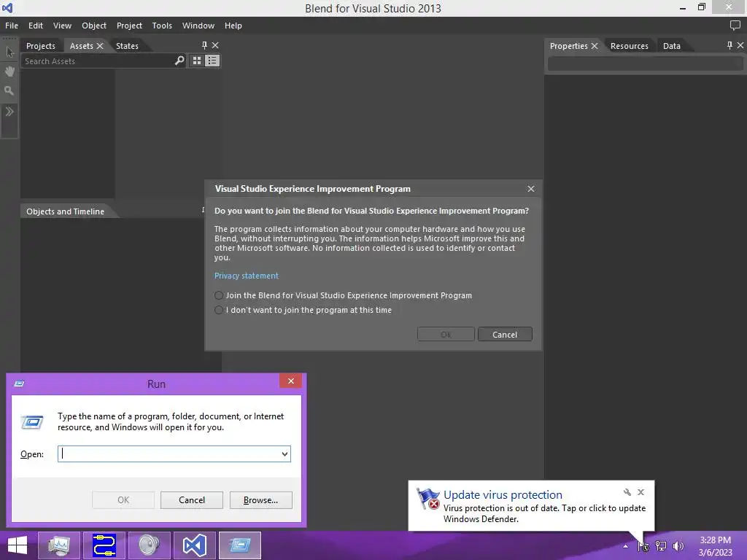Switch to the Assets tab
Screen dimensions: 747x560
82,46
